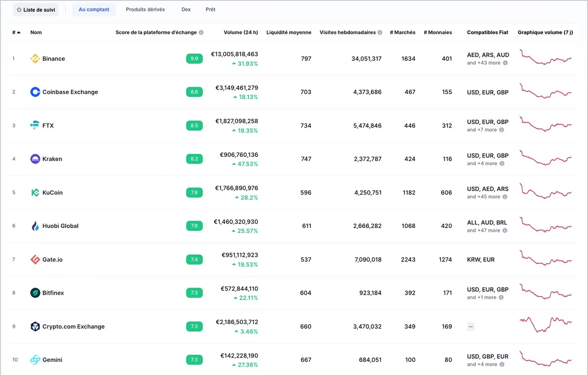Viewport: 588px width, 376px height.
Task: Open the Gemini exchange link
Action: click(52, 360)
